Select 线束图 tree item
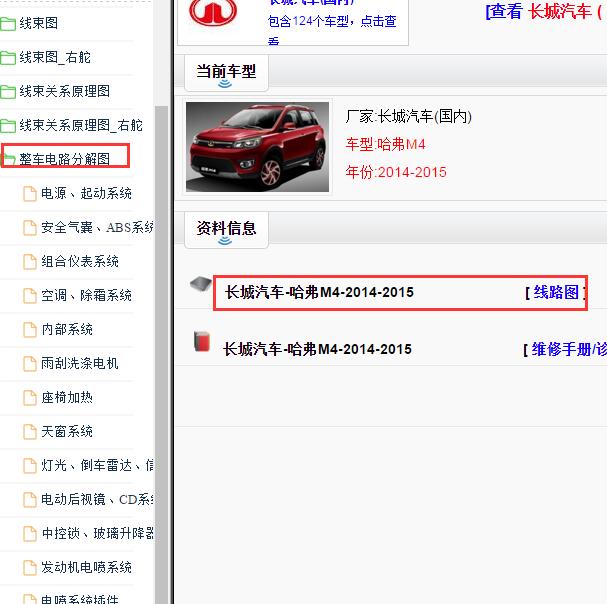Viewport: 607px width, 604px height. [39, 23]
